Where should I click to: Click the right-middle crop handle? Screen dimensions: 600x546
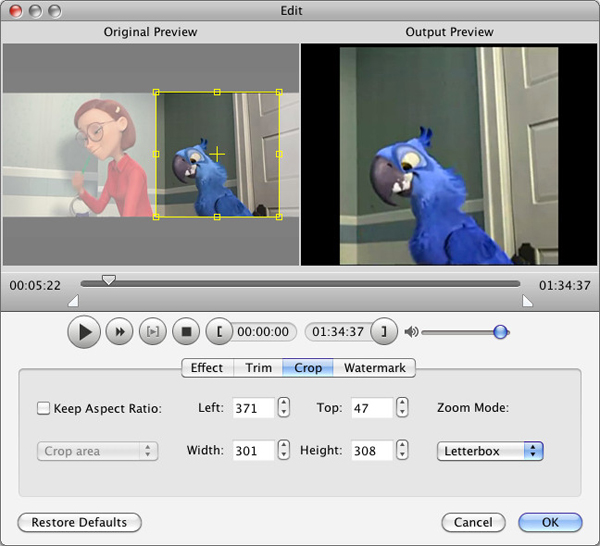tap(279, 154)
